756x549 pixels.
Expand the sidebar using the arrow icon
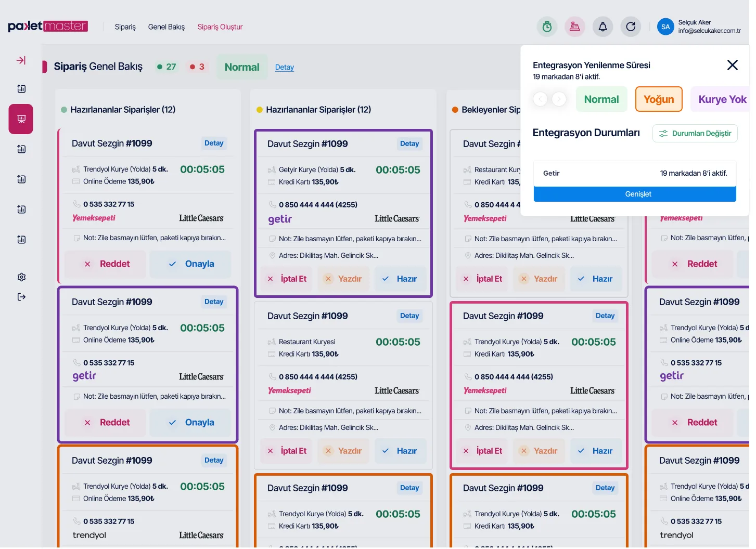tap(21, 60)
